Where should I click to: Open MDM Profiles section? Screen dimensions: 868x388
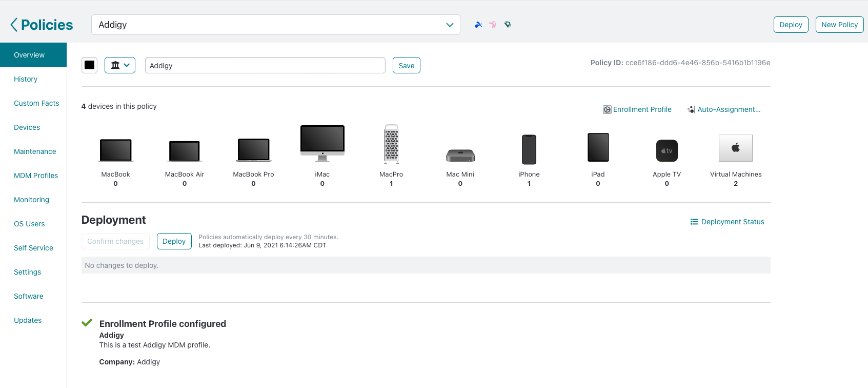pyautogui.click(x=36, y=176)
